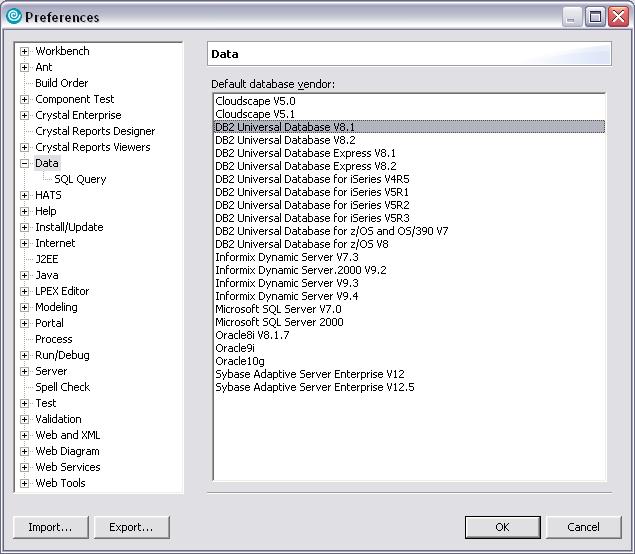Expand the Crystal Reports Viewers node
Viewport: 635px width, 554px height.
click(x=24, y=147)
